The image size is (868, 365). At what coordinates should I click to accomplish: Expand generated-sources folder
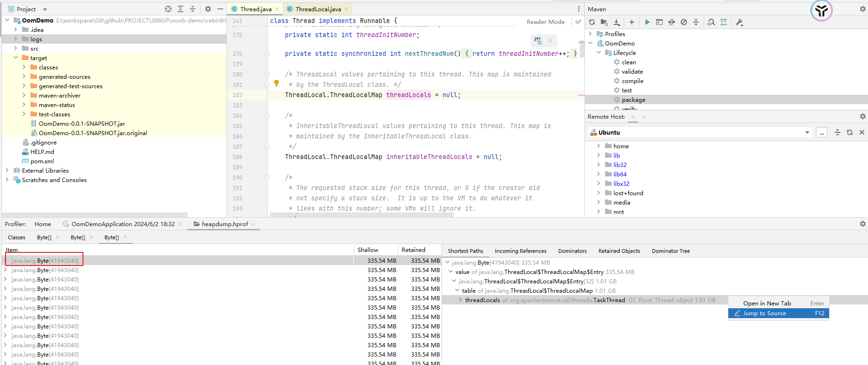tap(24, 76)
